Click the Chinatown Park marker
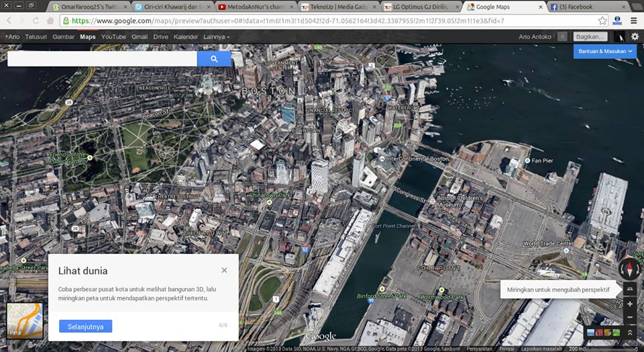Viewport: 644px width, 352px height. (x=270, y=202)
